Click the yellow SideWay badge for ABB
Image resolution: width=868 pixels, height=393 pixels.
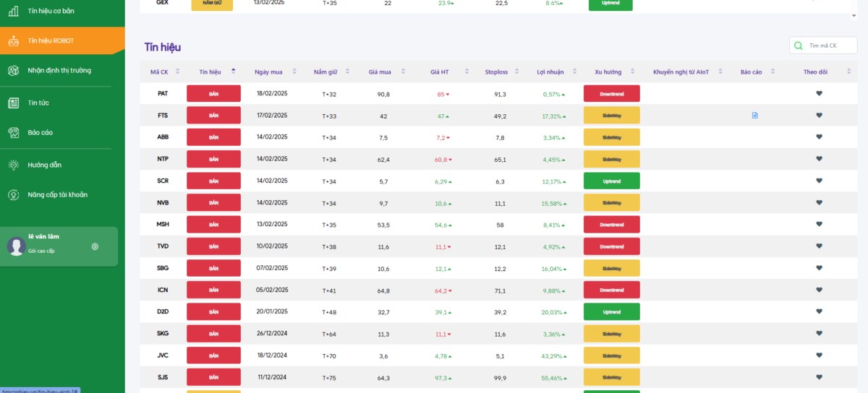[x=612, y=137]
